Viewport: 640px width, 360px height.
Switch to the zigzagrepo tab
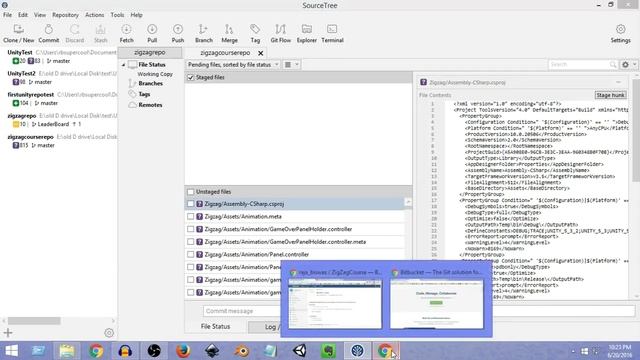click(150, 53)
